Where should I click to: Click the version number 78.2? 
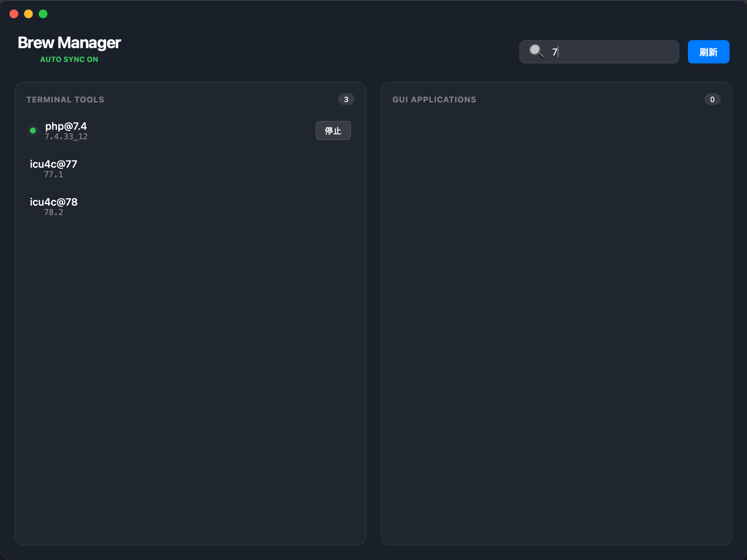[54, 213]
